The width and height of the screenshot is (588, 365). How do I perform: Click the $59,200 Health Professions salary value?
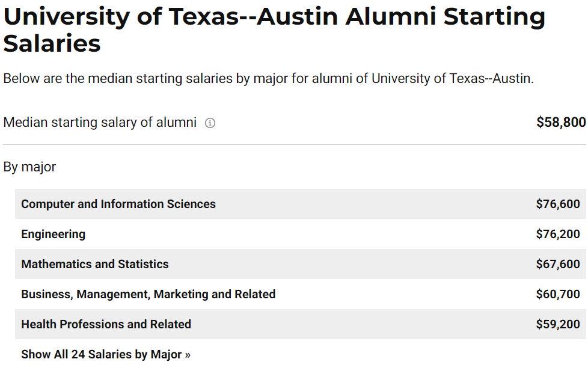click(x=558, y=324)
